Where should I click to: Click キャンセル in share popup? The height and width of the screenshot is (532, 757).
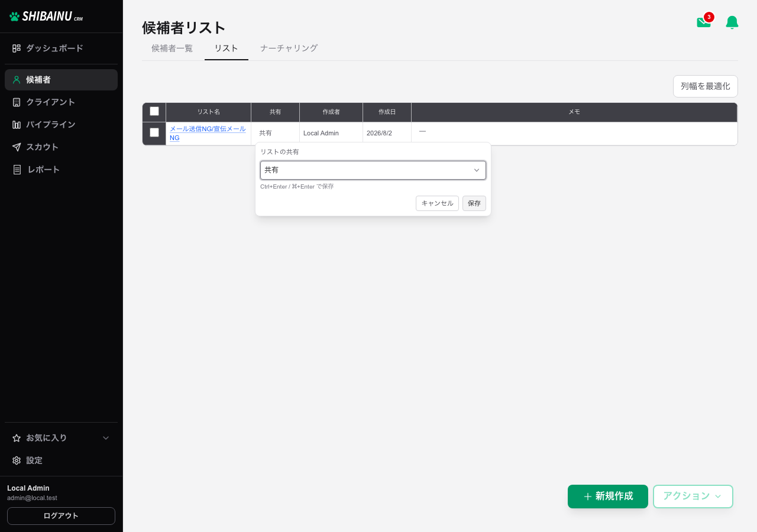click(x=437, y=203)
